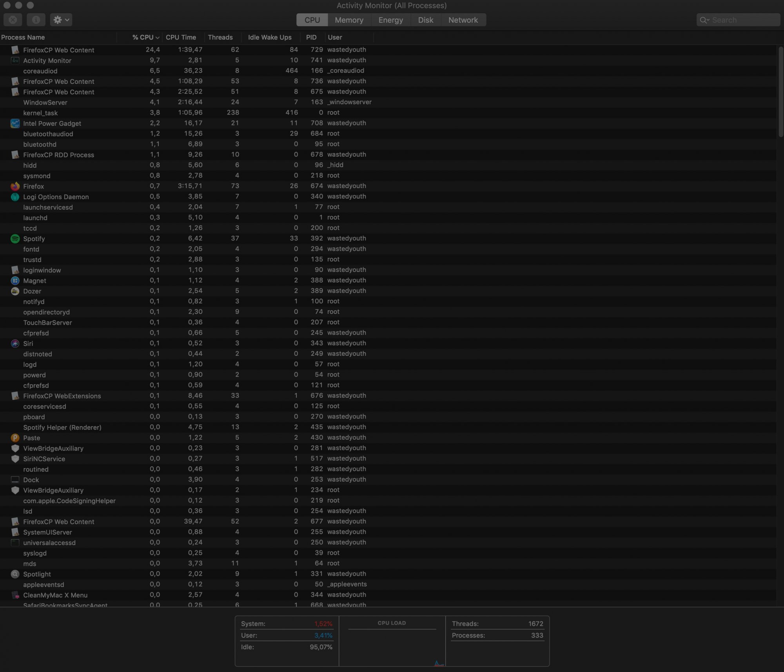Click the Spotify process icon
This screenshot has height=672, width=784.
[x=15, y=239]
